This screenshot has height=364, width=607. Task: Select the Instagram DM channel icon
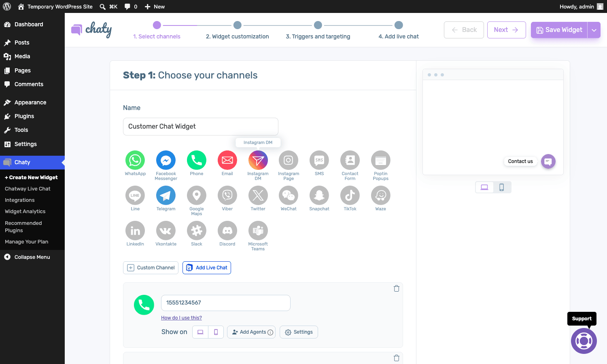click(x=258, y=161)
